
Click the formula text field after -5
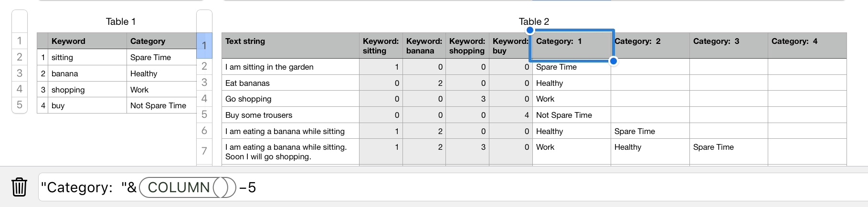click(430, 187)
